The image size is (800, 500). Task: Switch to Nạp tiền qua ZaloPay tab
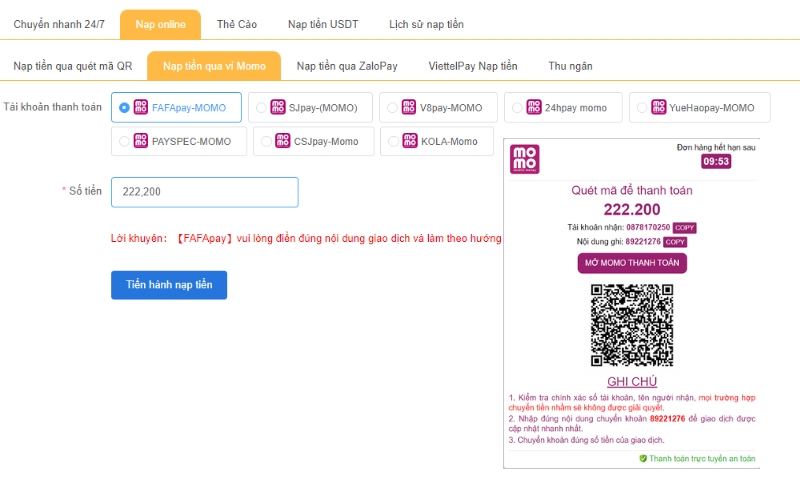[x=347, y=66]
